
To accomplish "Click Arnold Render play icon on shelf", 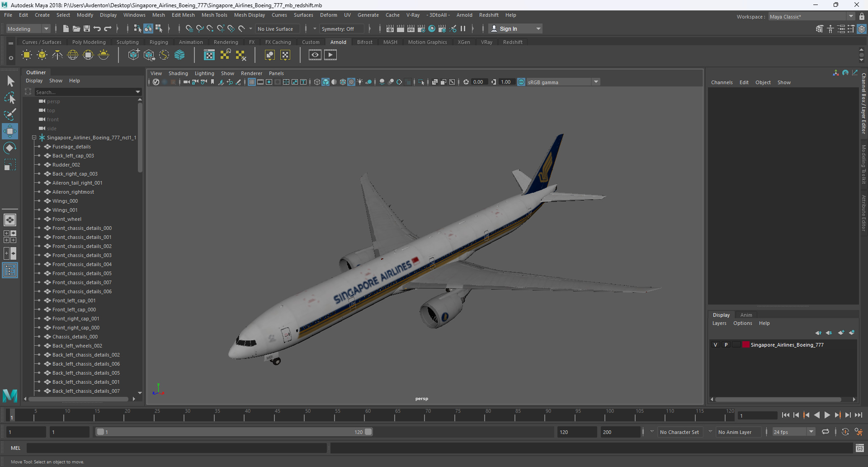I will coord(330,55).
